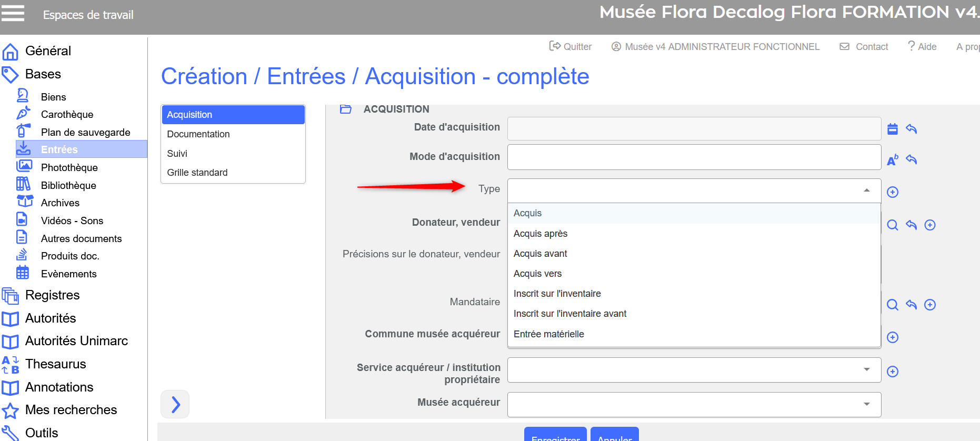Click the Quitter link

571,47
